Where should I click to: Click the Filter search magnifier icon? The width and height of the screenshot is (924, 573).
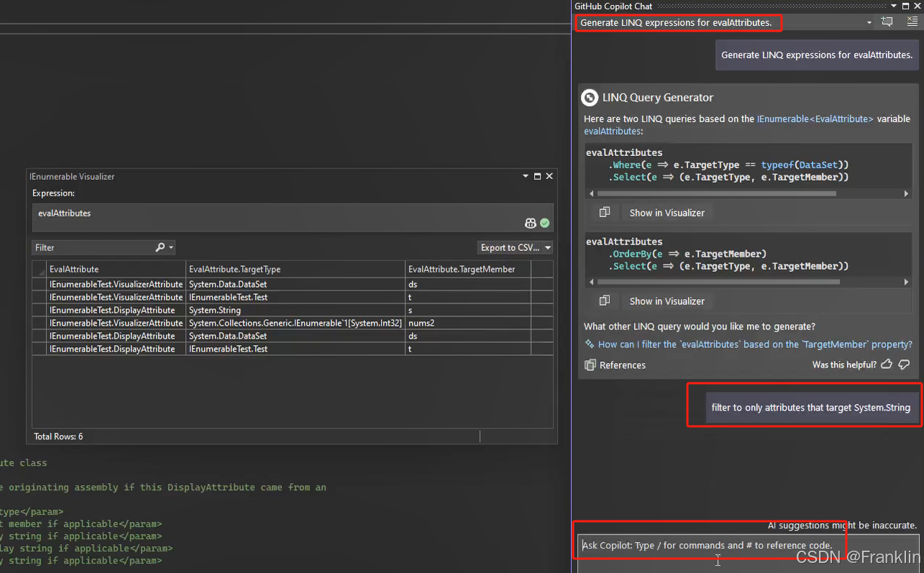(x=160, y=247)
